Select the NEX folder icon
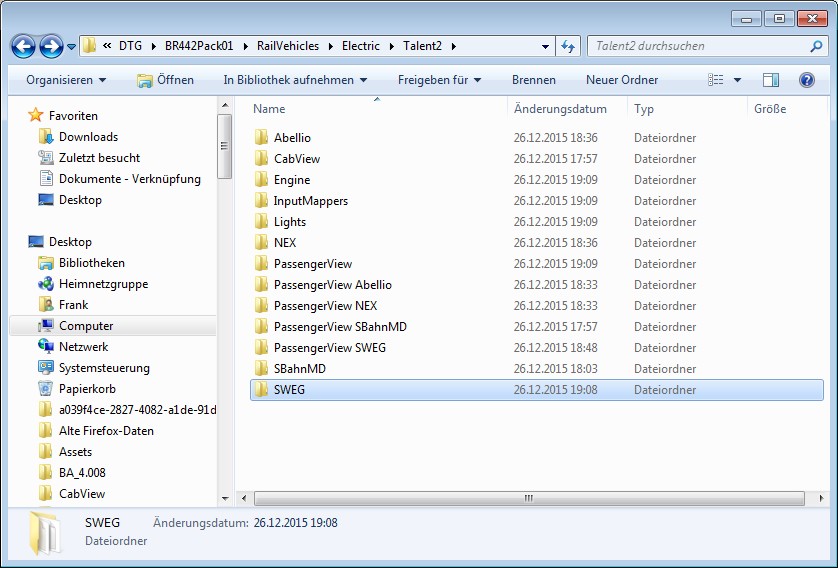Screen dimensions: 838x568 261,243
